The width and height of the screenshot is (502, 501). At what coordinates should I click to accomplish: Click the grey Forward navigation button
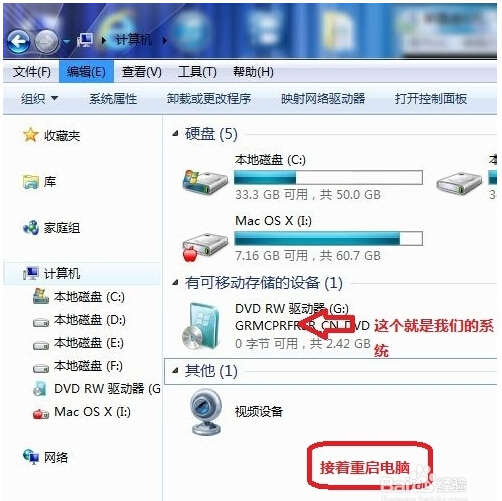46,41
